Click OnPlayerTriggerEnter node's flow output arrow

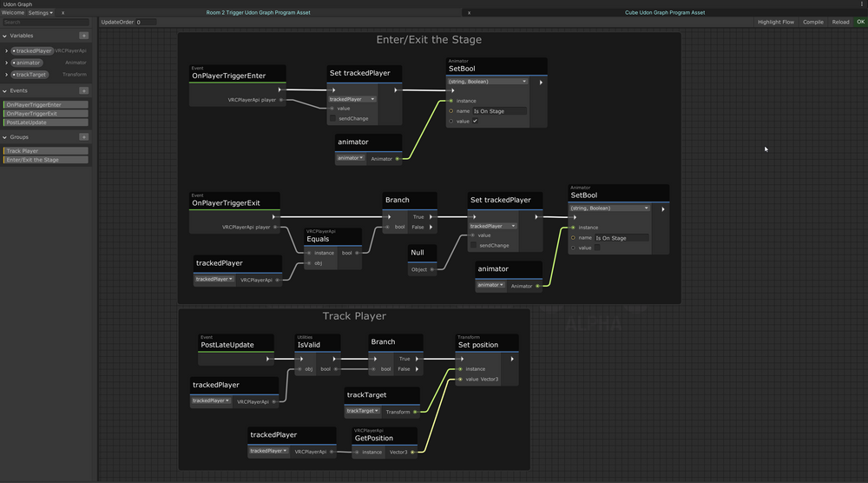click(x=279, y=89)
